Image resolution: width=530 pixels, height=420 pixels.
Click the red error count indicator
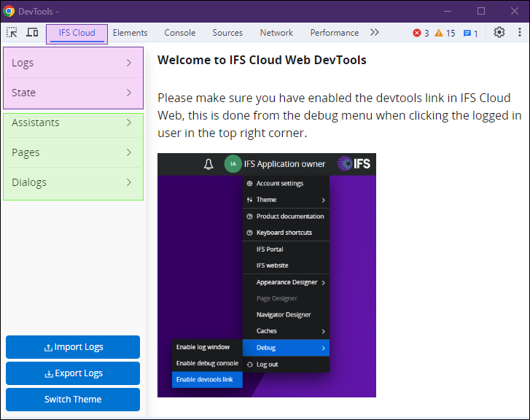click(421, 33)
